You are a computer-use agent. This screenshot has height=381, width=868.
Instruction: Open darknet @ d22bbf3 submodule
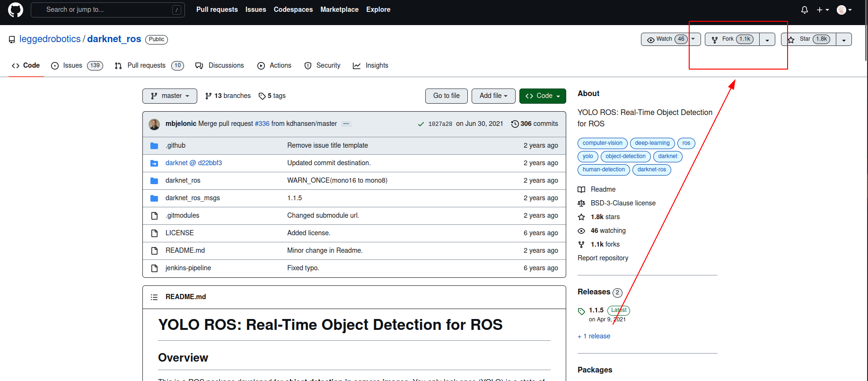click(193, 163)
